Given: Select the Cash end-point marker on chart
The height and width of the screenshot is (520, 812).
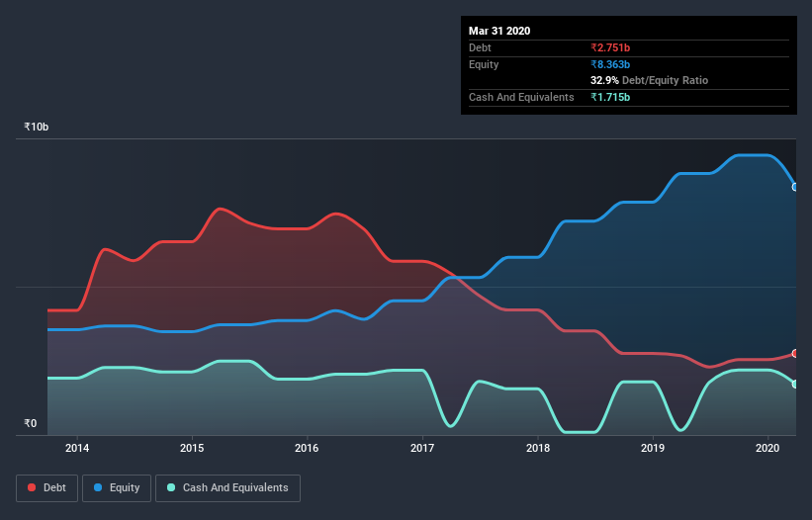Looking at the screenshot, I should click(x=795, y=384).
